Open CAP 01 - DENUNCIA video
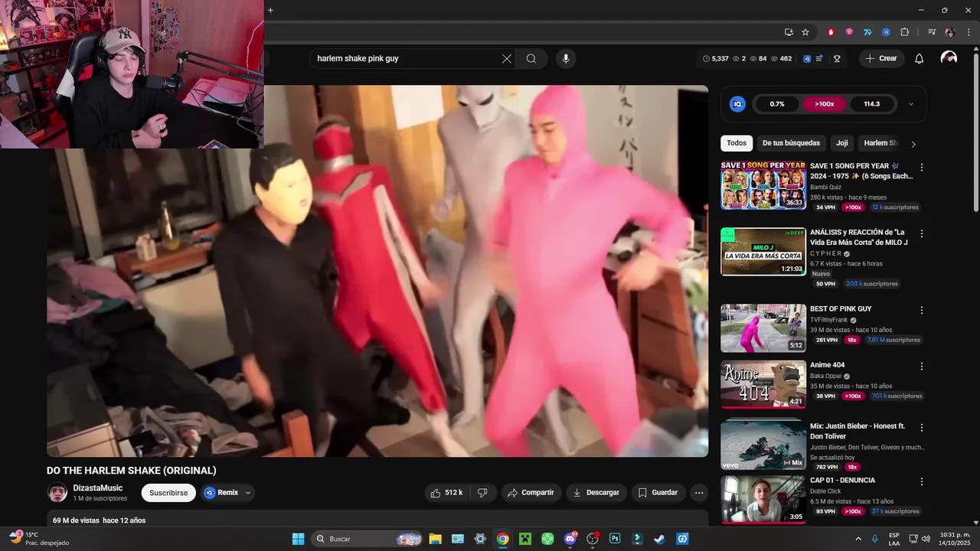This screenshot has height=551, width=980. (842, 481)
